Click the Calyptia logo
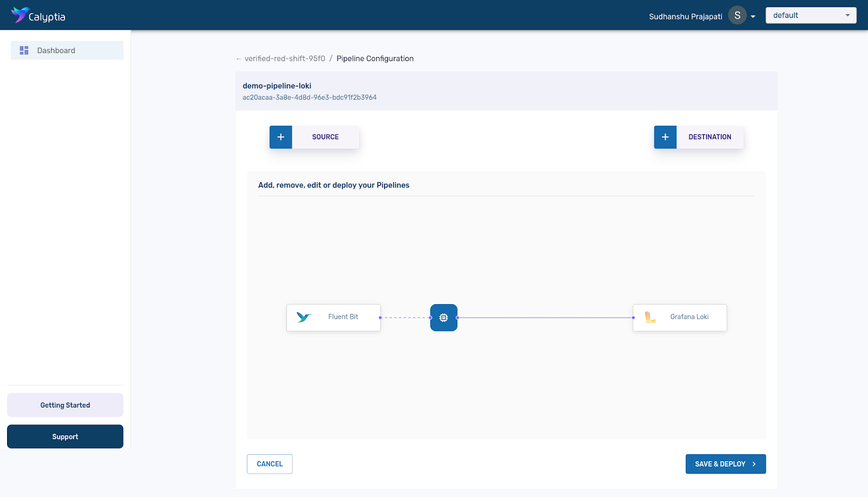The image size is (868, 497). [x=38, y=15]
